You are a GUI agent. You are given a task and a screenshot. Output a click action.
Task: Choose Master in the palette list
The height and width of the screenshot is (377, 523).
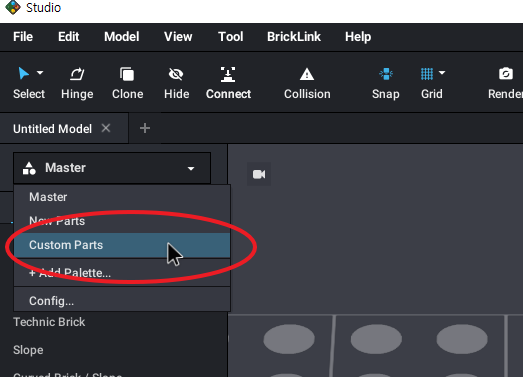pyautogui.click(x=122, y=197)
